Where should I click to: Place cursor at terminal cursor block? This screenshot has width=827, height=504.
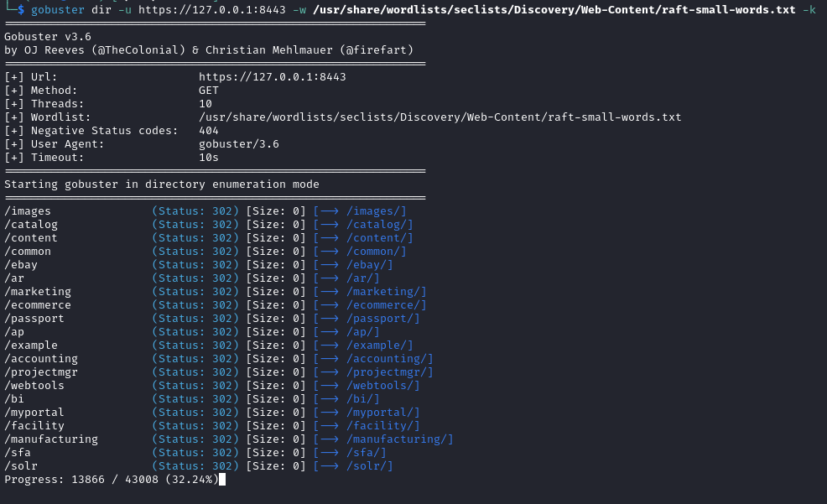click(x=222, y=479)
